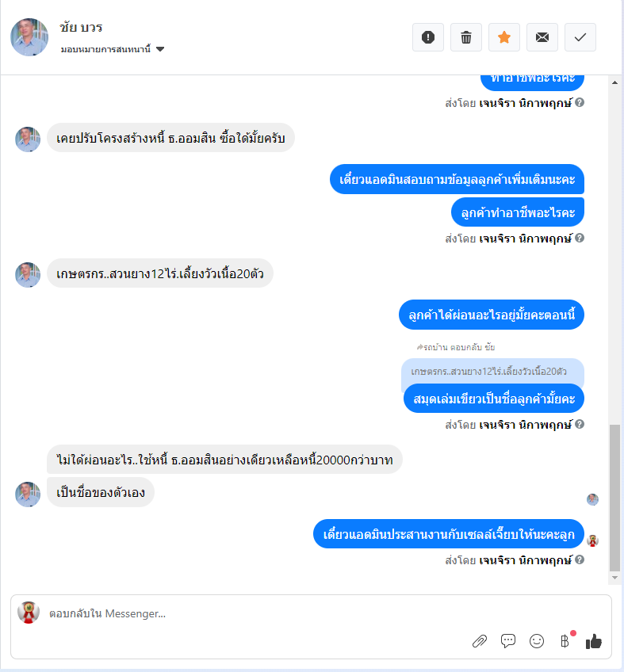Viewport: 624px width, 672px height.
Task: Click customer avatar beside เป็นชื่อของตัวเอง message
Action: pos(28,494)
